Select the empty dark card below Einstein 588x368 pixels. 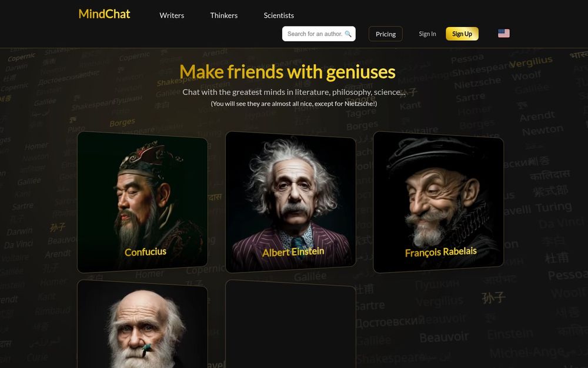click(290, 324)
